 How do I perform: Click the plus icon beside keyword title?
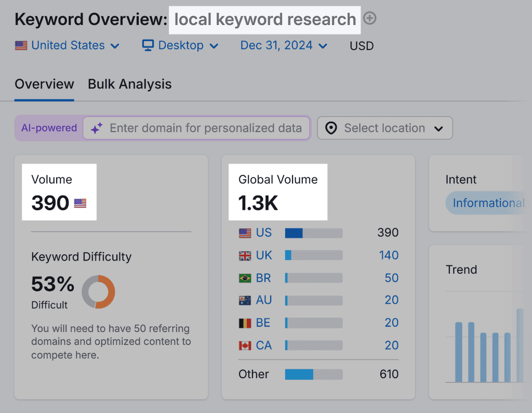tap(369, 19)
